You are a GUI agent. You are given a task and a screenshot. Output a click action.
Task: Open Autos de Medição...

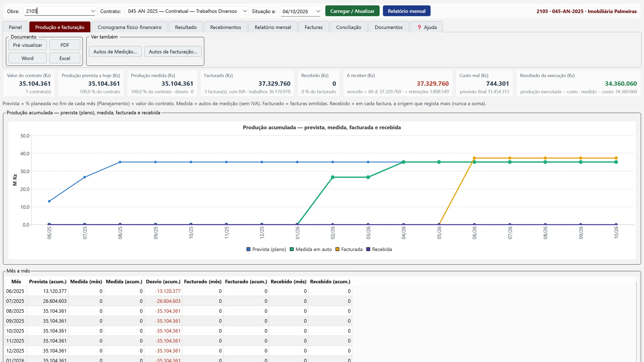tap(115, 52)
